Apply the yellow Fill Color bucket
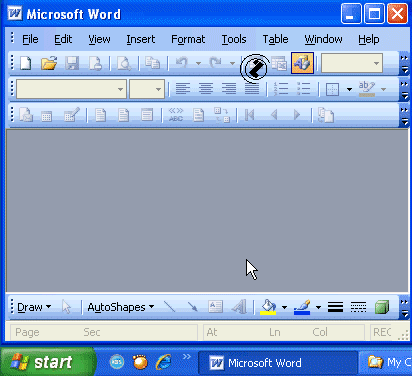Viewport: 412px width, 376px height. (268, 307)
